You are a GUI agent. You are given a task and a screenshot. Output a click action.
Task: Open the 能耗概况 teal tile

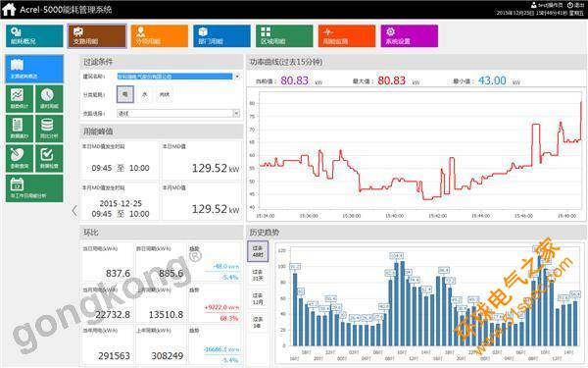[x=34, y=36]
